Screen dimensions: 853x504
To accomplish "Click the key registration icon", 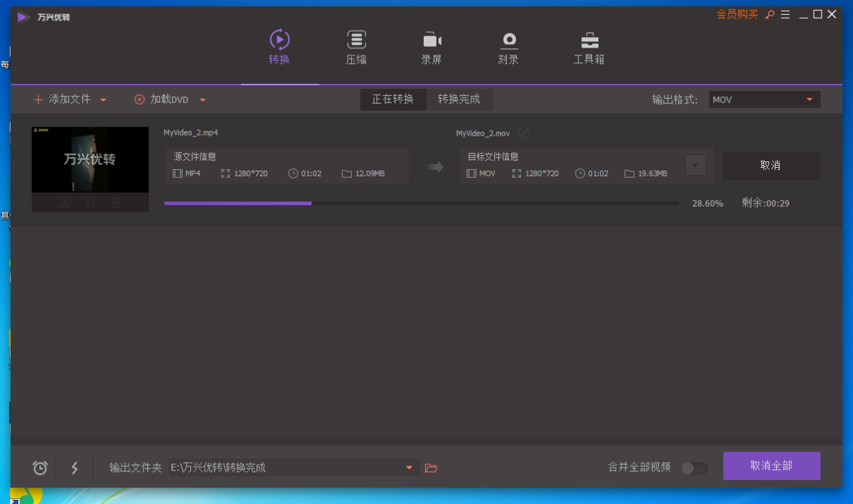I will click(769, 15).
